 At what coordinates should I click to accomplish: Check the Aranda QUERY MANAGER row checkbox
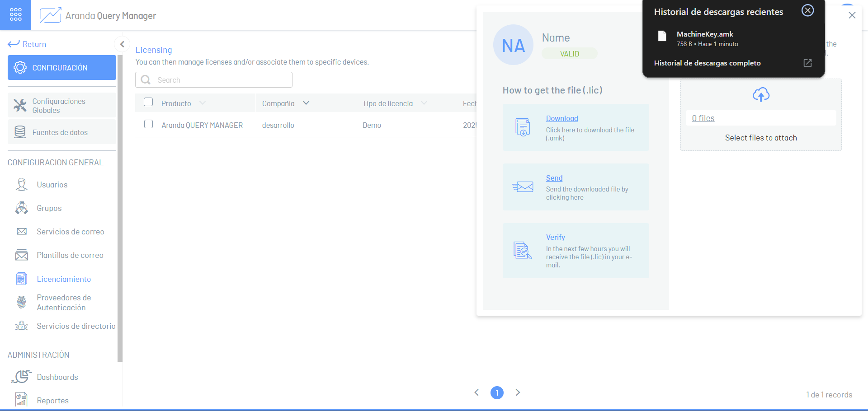click(148, 124)
